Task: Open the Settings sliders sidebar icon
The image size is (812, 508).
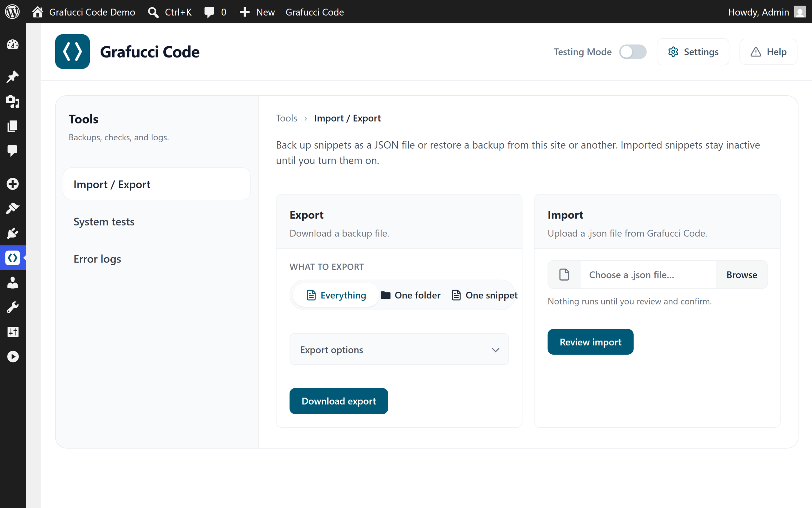Action: [13, 332]
